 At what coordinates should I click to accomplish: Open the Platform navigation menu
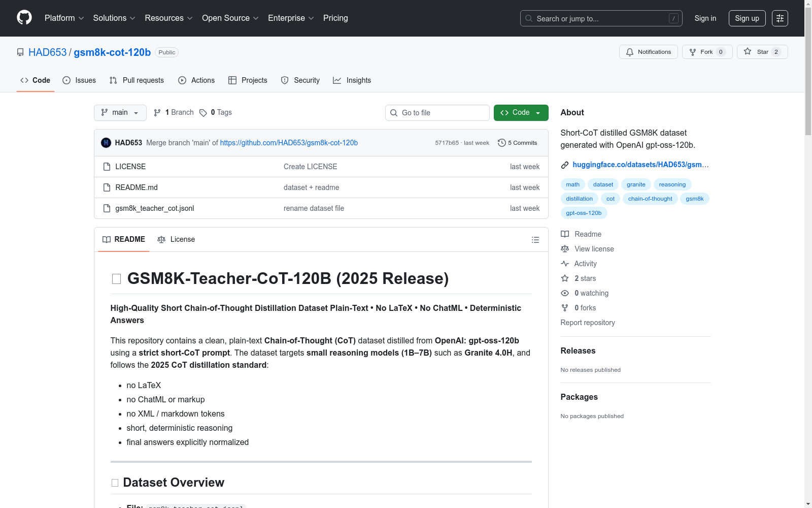click(x=64, y=18)
